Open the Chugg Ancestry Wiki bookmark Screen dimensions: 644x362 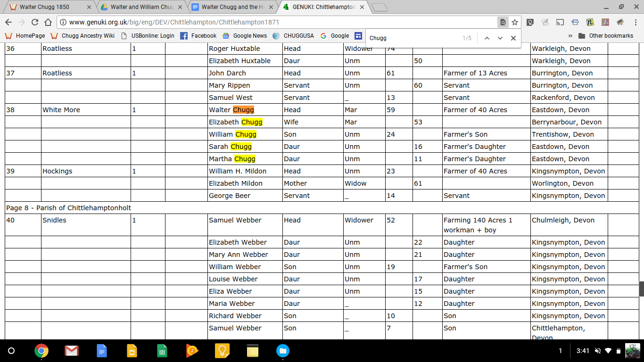[82, 36]
